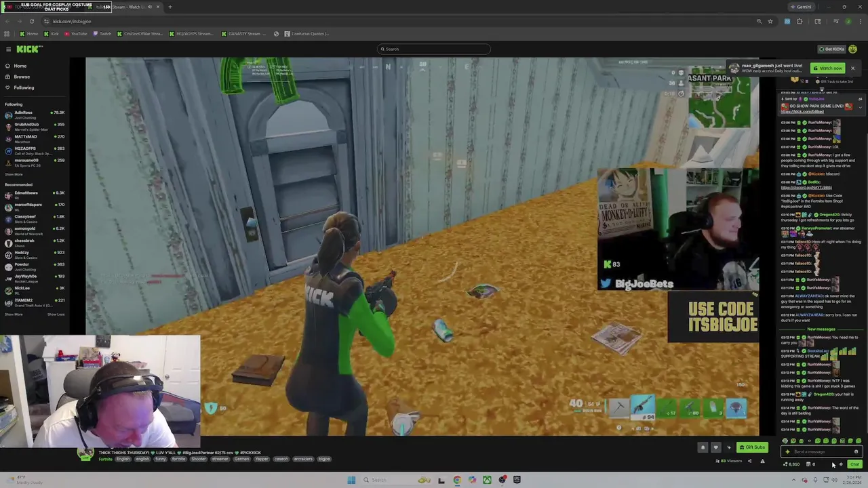Click the green Chat send button

pyautogui.click(x=854, y=464)
